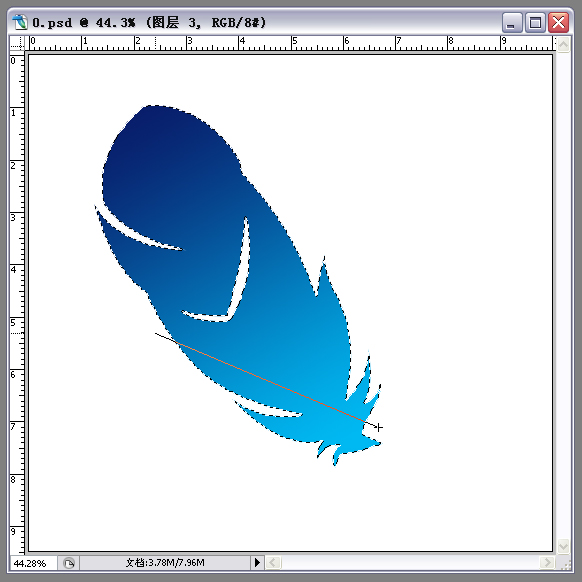Click the document size readout 3.78M/7.96M
This screenshot has height=582, width=582.
165,563
